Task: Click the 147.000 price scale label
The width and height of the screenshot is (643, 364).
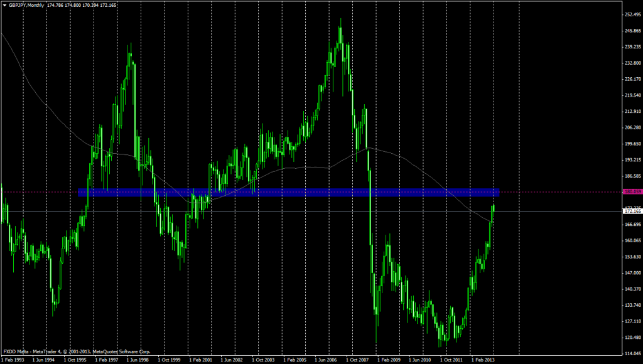Action: 632,273
